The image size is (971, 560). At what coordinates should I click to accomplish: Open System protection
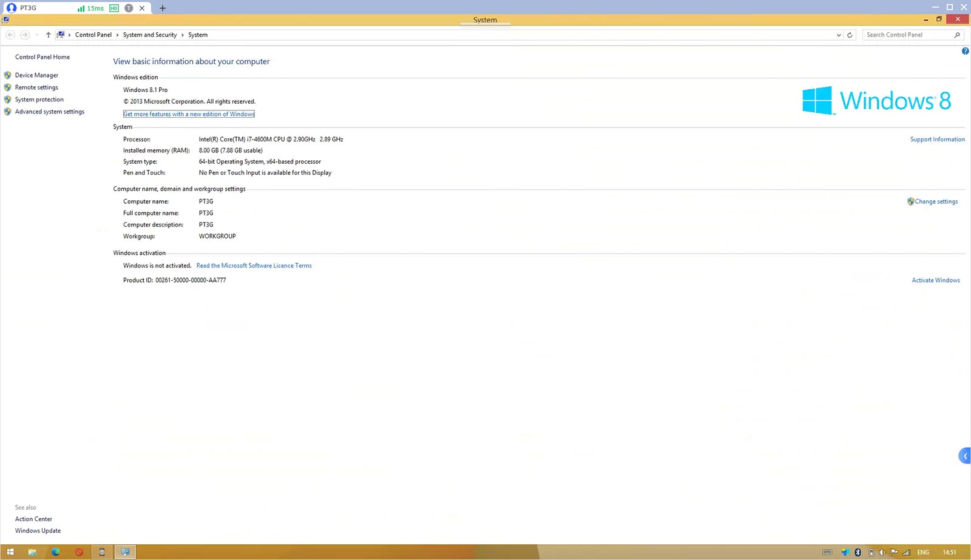[39, 100]
